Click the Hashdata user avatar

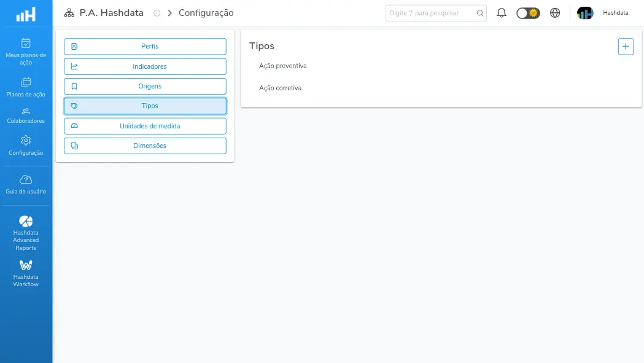[585, 13]
